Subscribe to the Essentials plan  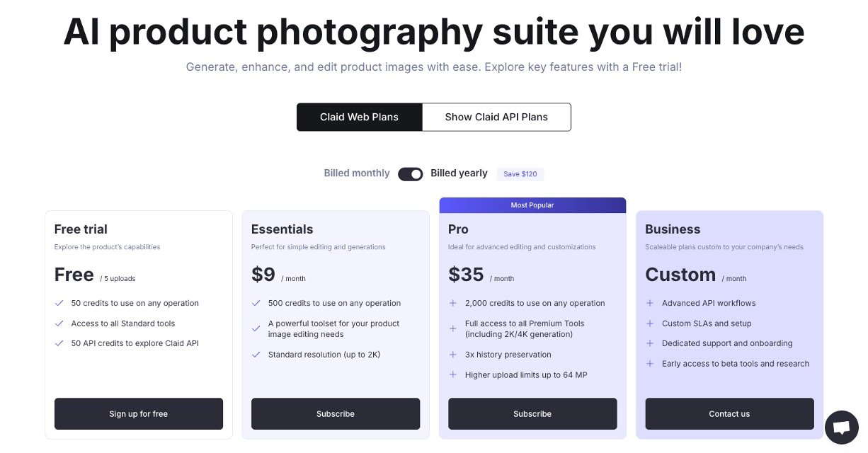click(x=336, y=414)
